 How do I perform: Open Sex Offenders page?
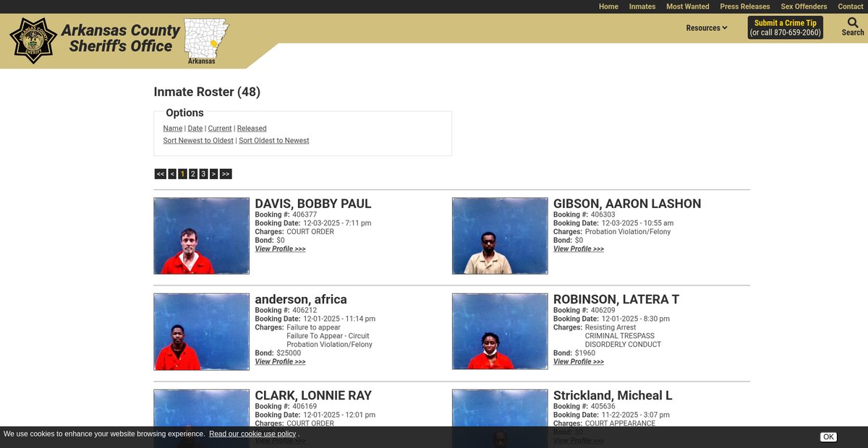coord(804,7)
